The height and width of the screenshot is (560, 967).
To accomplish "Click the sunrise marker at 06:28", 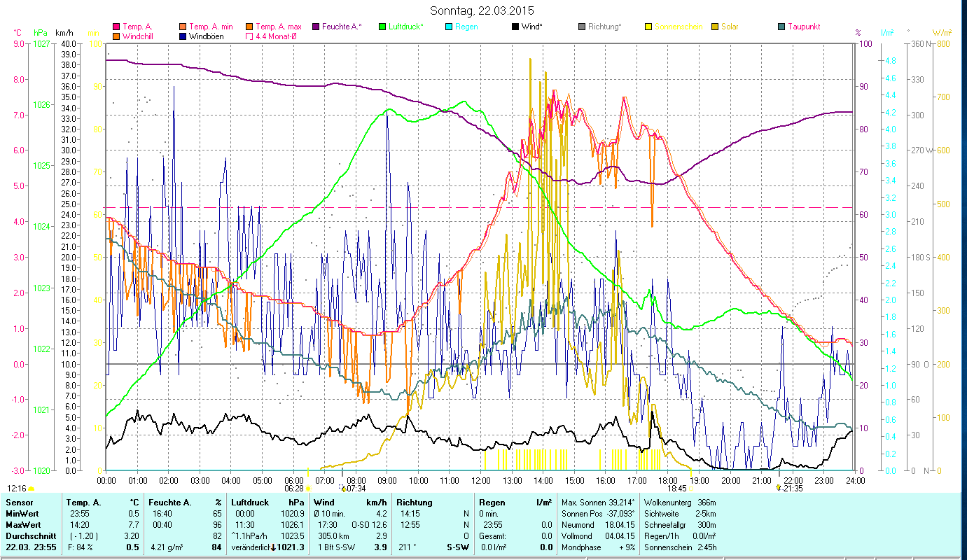I will tap(308, 489).
